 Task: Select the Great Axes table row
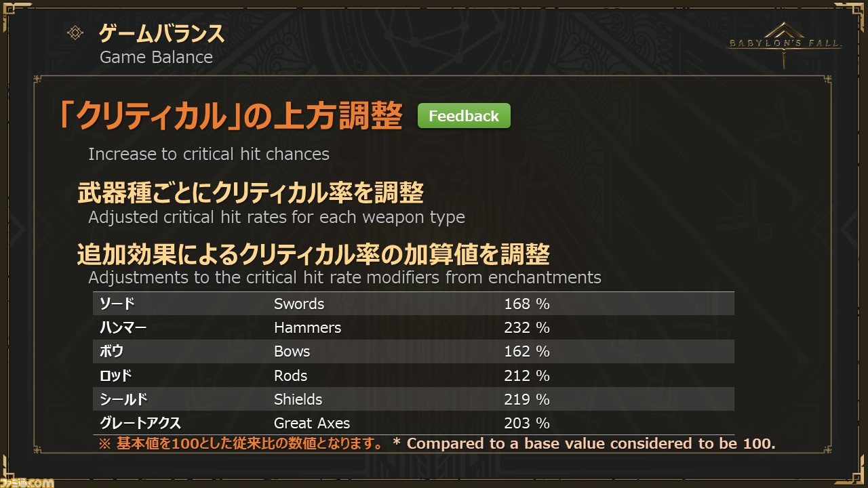pyautogui.click(x=413, y=423)
